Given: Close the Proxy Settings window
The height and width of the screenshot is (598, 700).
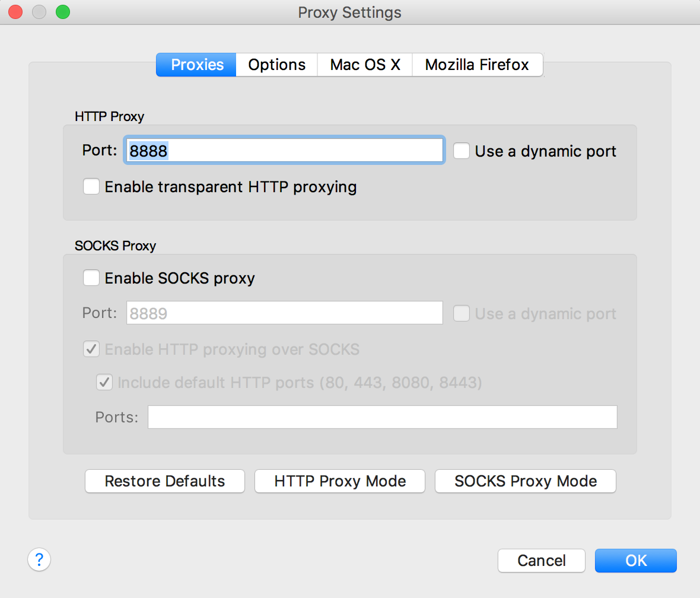Looking at the screenshot, I should (x=15, y=12).
